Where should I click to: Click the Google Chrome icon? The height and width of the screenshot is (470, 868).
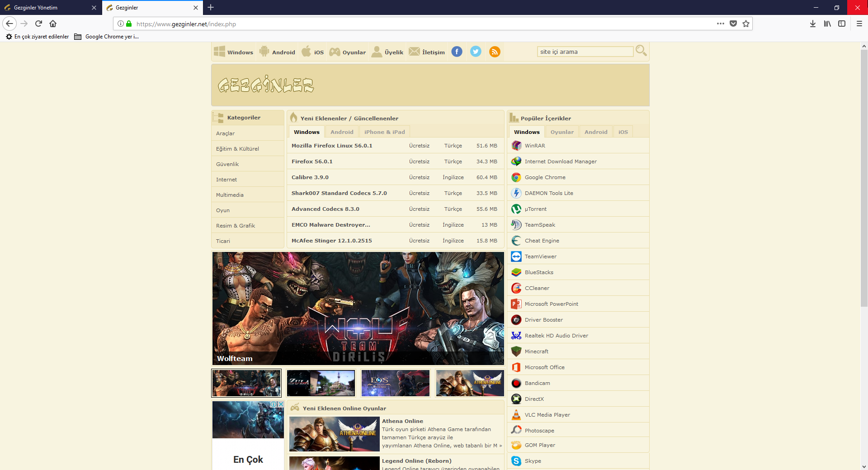point(516,177)
